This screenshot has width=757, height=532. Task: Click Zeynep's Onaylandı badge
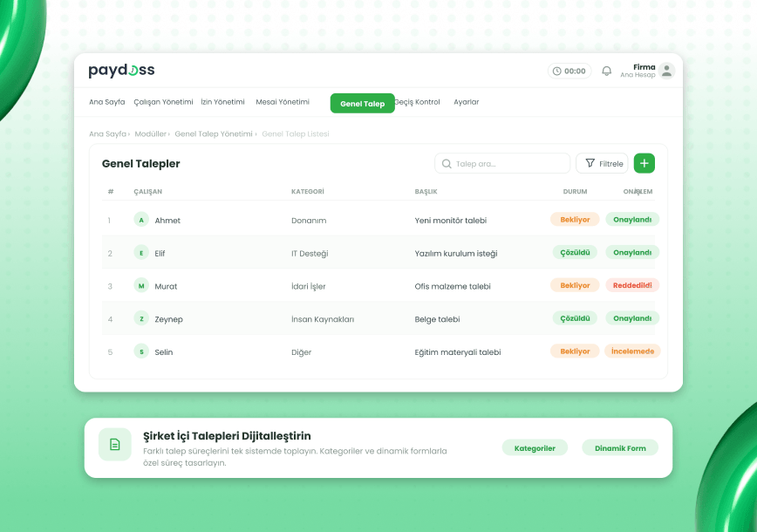tap(632, 318)
